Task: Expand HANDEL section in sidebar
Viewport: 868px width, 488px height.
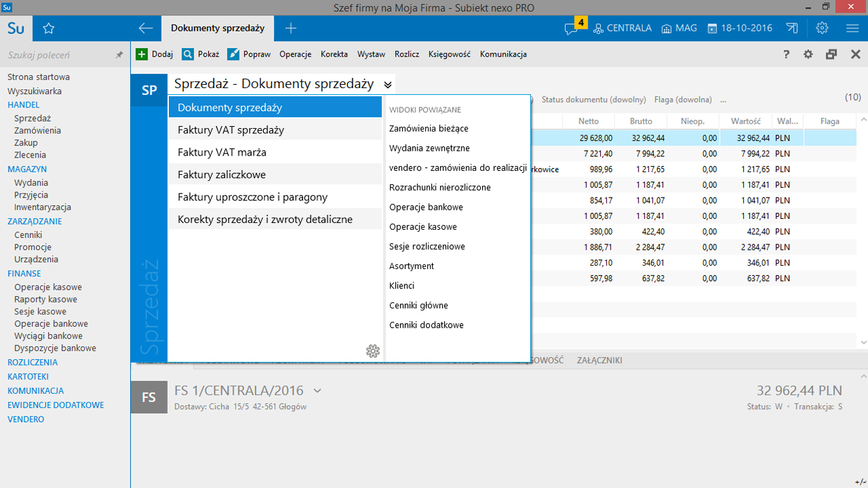Action: tap(23, 105)
